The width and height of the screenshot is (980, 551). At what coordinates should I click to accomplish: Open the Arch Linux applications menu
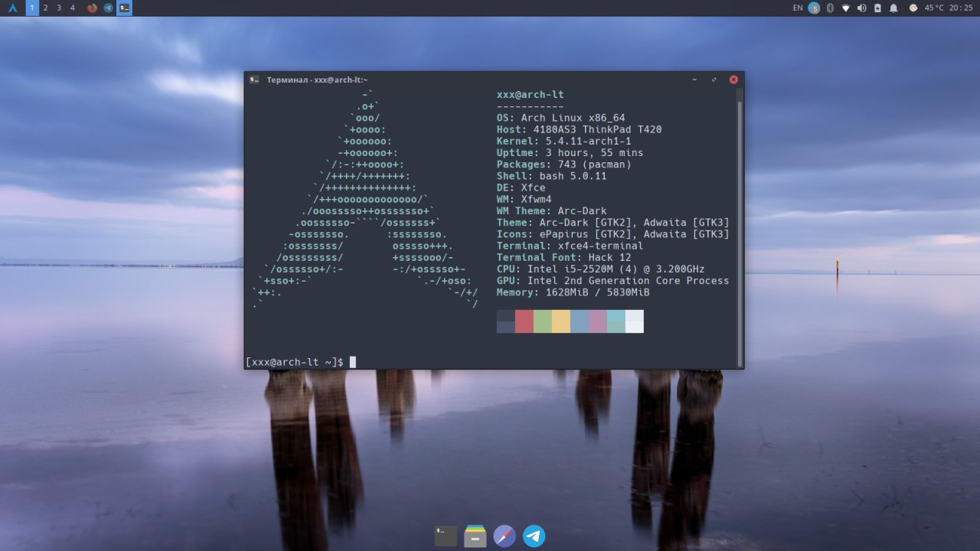[x=12, y=8]
